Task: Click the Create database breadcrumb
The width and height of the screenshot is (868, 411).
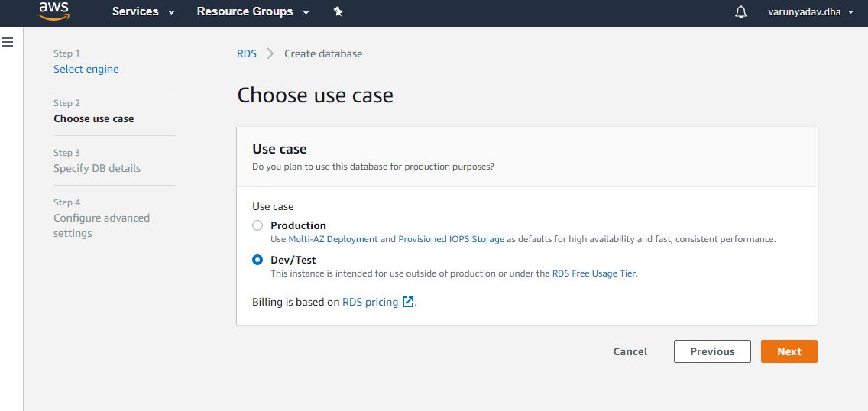Action: [x=323, y=53]
